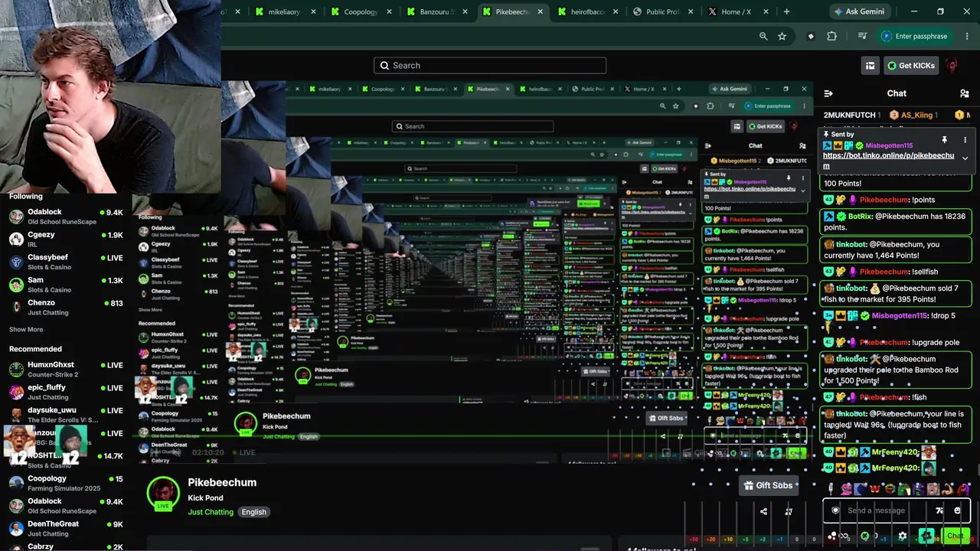This screenshot has height=551, width=980.
Task: Click the Ask Gemini button
Action: pos(859,11)
